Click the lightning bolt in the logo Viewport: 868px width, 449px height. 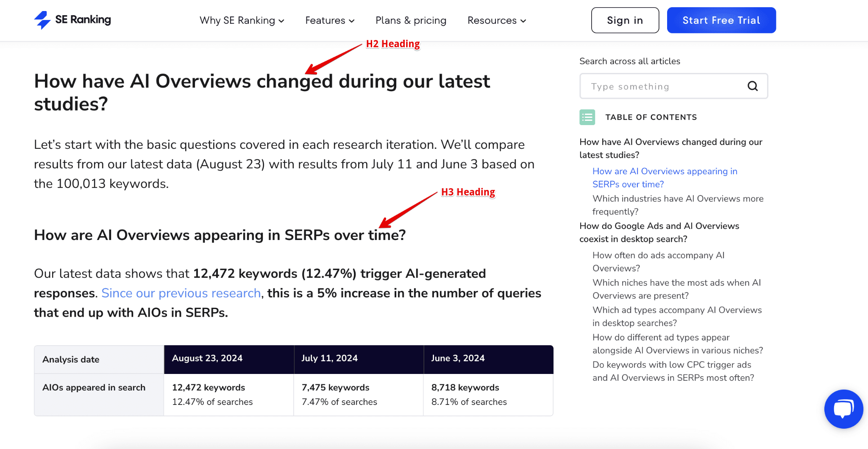tap(42, 20)
